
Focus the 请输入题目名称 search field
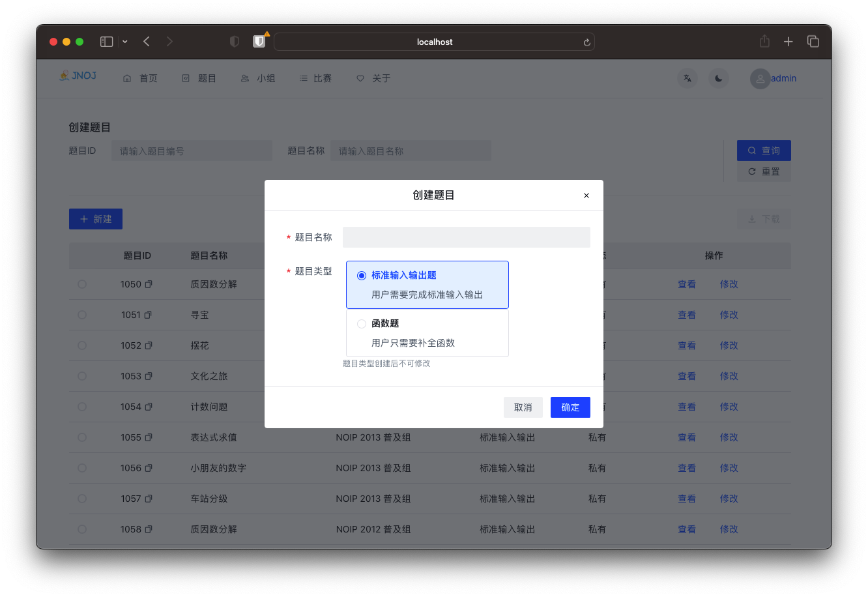click(x=411, y=151)
